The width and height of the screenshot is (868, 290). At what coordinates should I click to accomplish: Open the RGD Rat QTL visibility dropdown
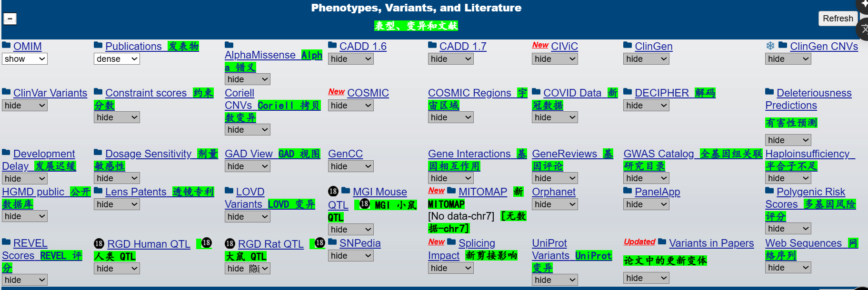(x=248, y=269)
